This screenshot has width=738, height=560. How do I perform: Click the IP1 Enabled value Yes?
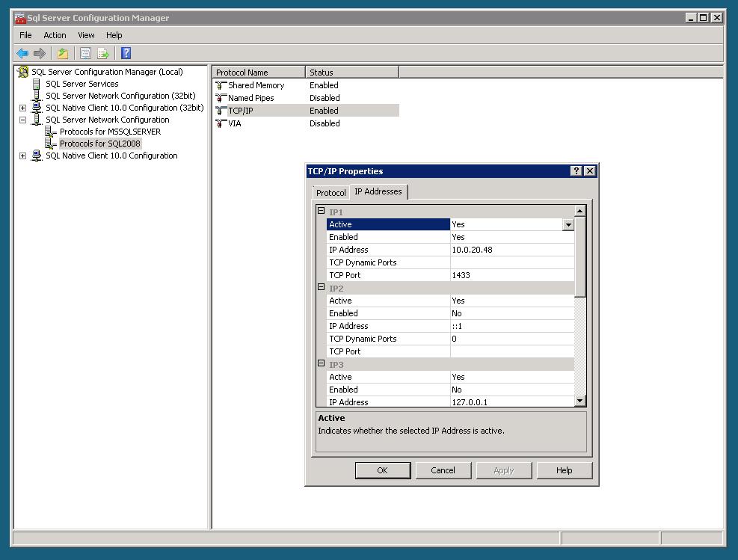point(512,237)
